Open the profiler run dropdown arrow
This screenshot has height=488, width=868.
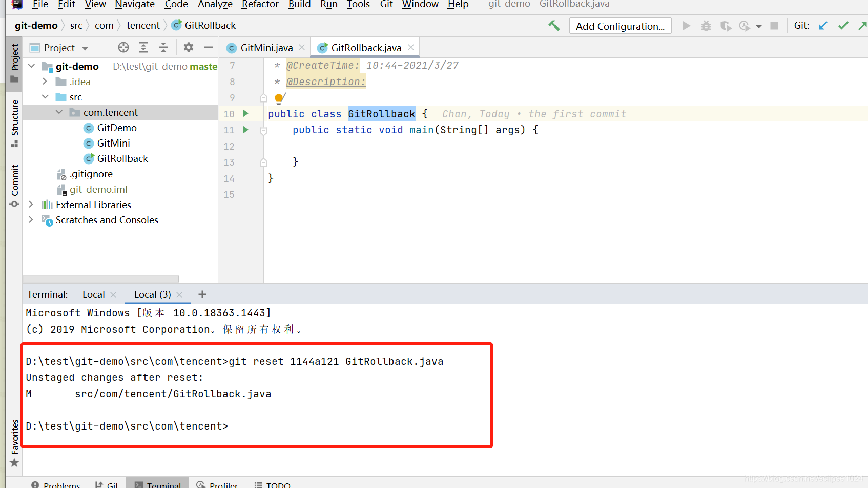click(x=759, y=26)
